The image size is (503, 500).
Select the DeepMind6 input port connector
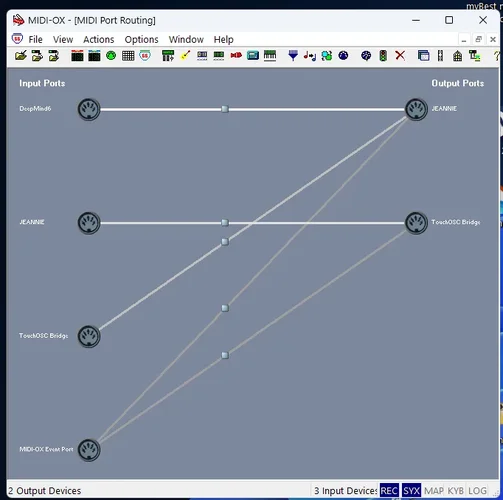[89, 109]
